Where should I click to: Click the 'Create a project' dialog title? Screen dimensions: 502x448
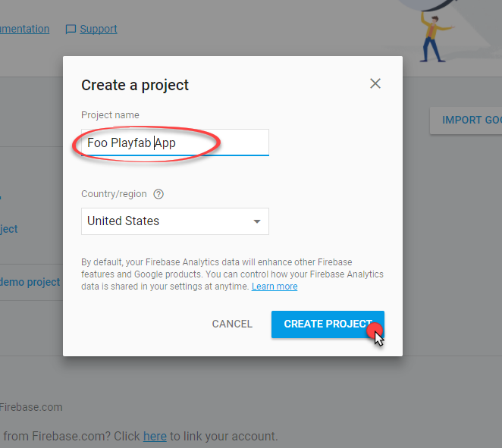pos(135,85)
